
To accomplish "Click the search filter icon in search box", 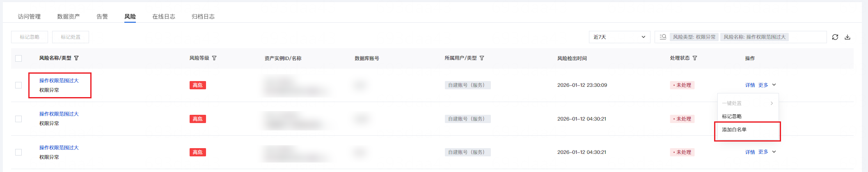I will (x=663, y=37).
